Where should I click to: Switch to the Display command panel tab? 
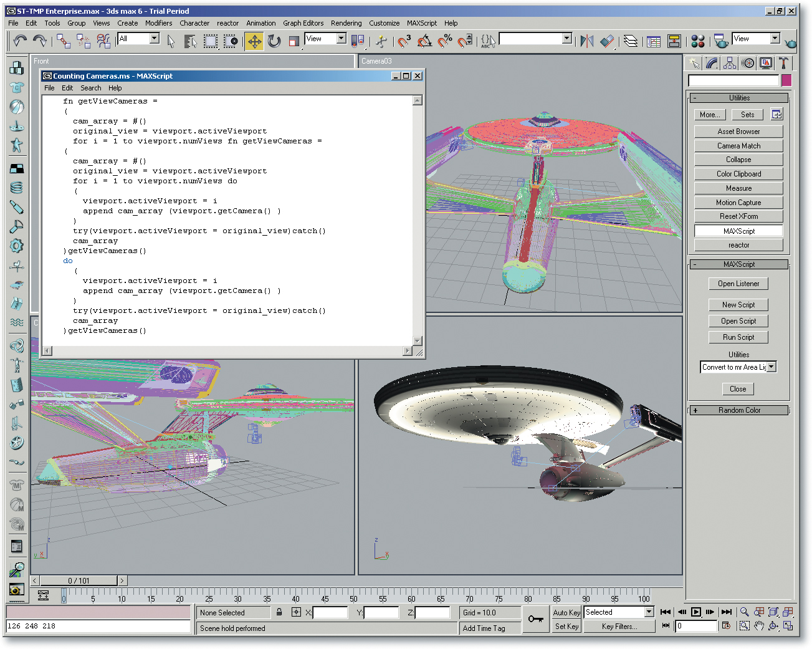click(x=766, y=63)
